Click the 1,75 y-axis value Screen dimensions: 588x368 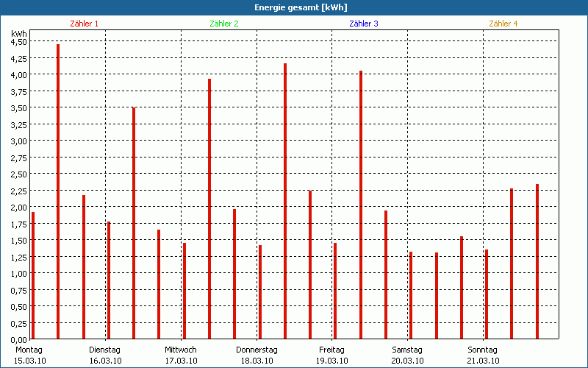(x=19, y=224)
